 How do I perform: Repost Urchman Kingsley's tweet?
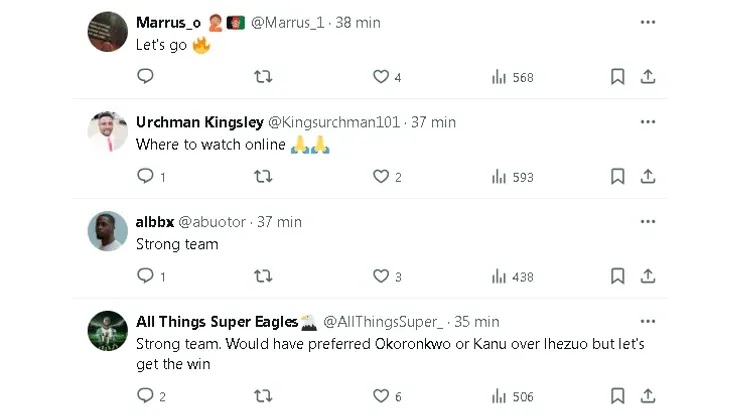coord(263,177)
